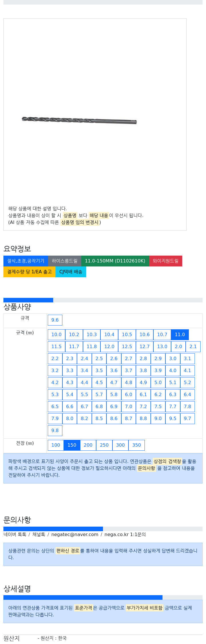Click the 절삭,초경,공작기기 category tag
The image size is (206, 644).
point(26,261)
